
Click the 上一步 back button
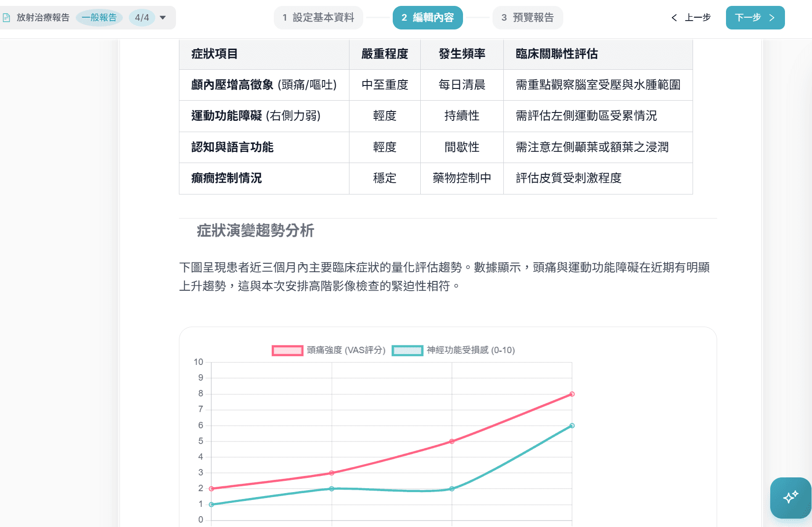(691, 18)
